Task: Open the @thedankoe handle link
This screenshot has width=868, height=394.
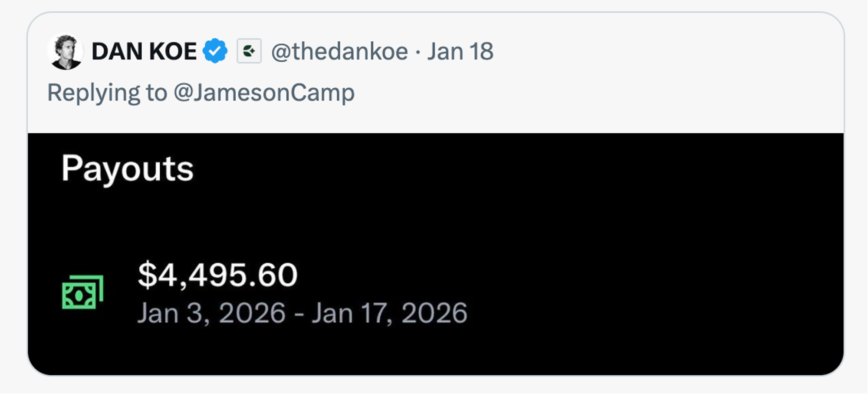Action: 339,51
